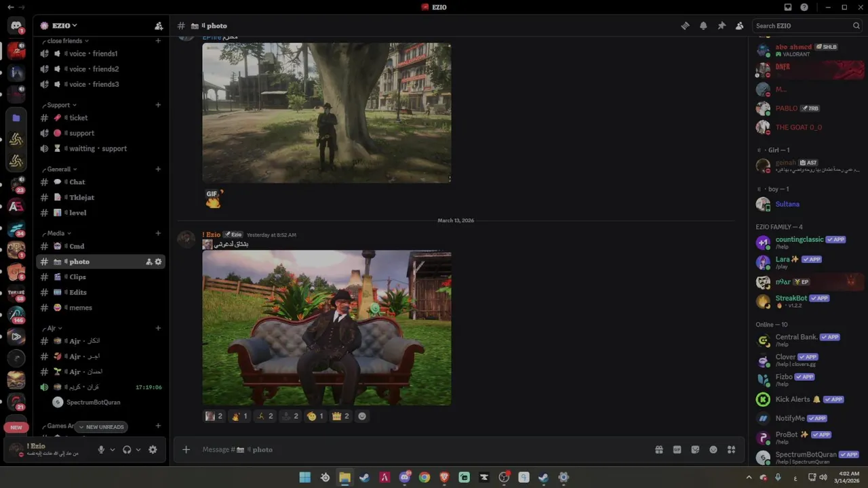The image size is (868, 488).
Task: Open microphone input options dropdown arrow
Action: (113, 449)
